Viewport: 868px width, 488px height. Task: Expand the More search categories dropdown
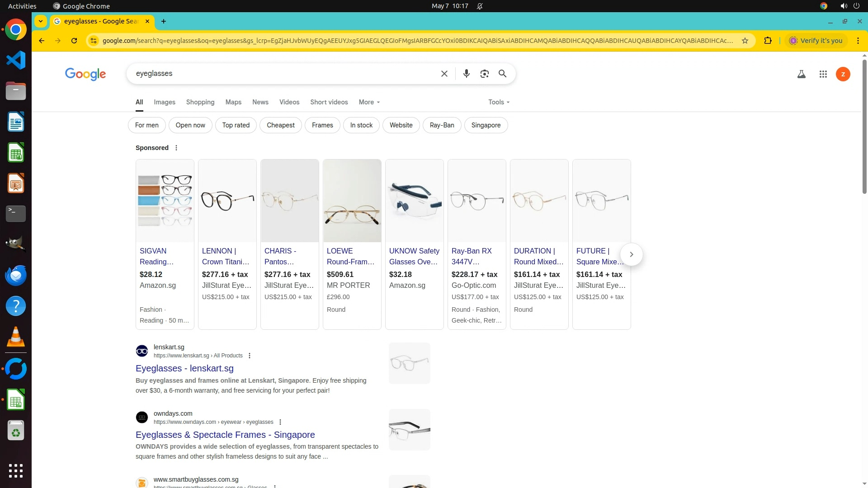click(369, 102)
